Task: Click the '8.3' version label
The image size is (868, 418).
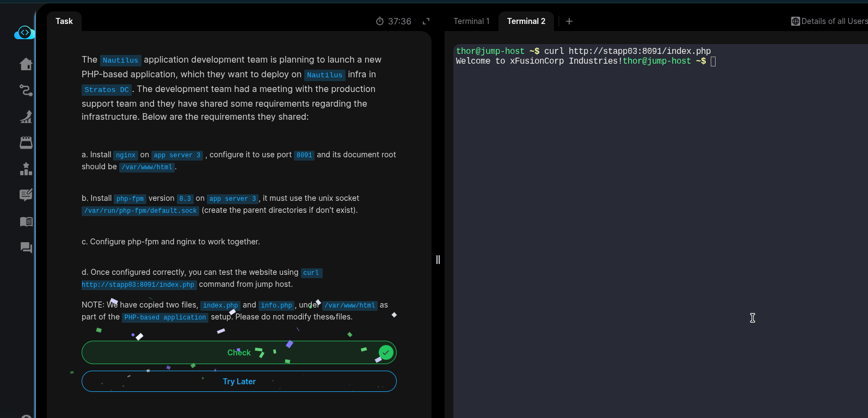Action: click(185, 199)
